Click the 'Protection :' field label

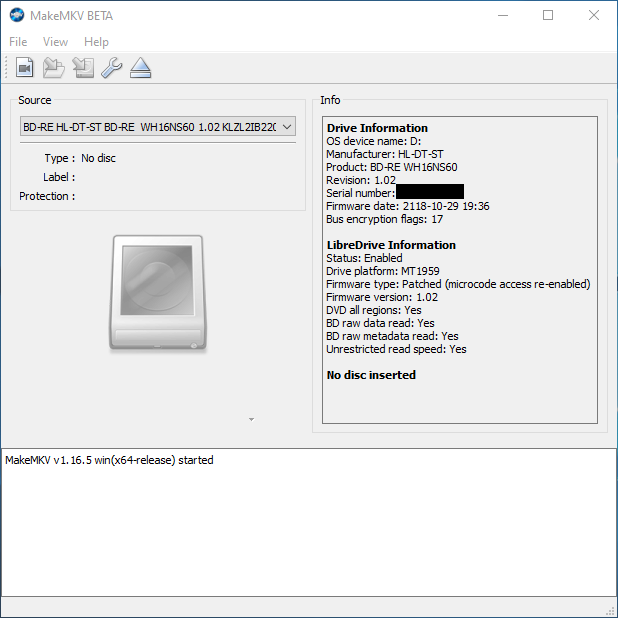[x=47, y=196]
